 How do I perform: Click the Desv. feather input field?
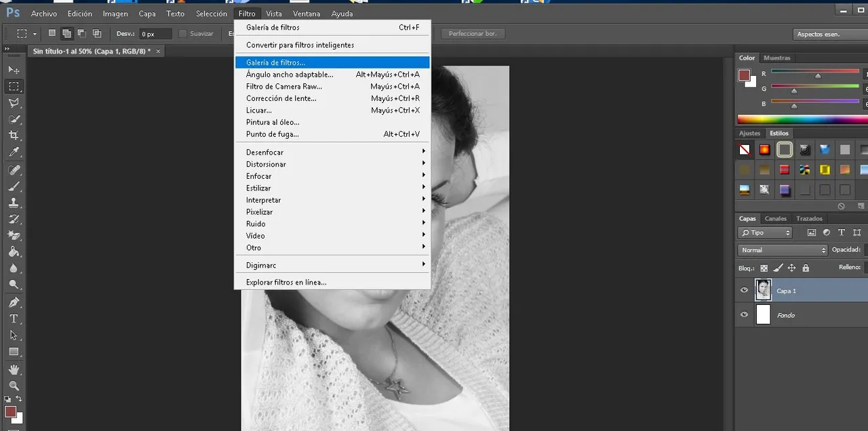click(156, 33)
